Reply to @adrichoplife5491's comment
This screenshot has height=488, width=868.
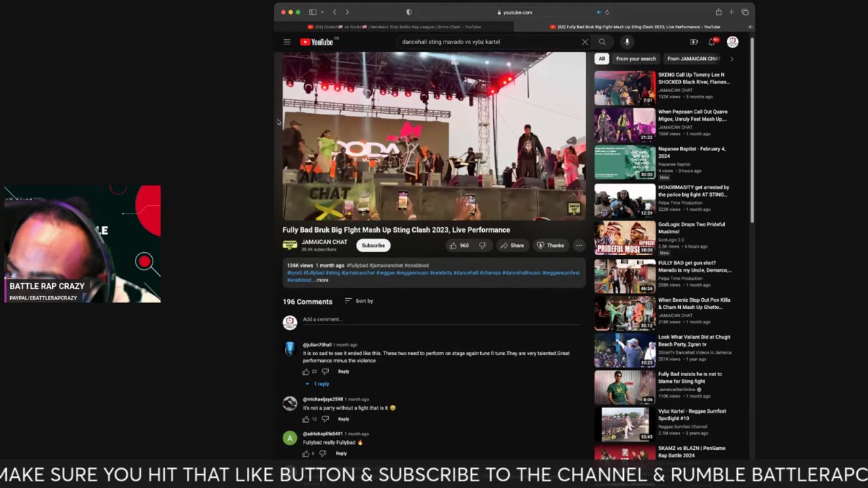click(x=341, y=453)
